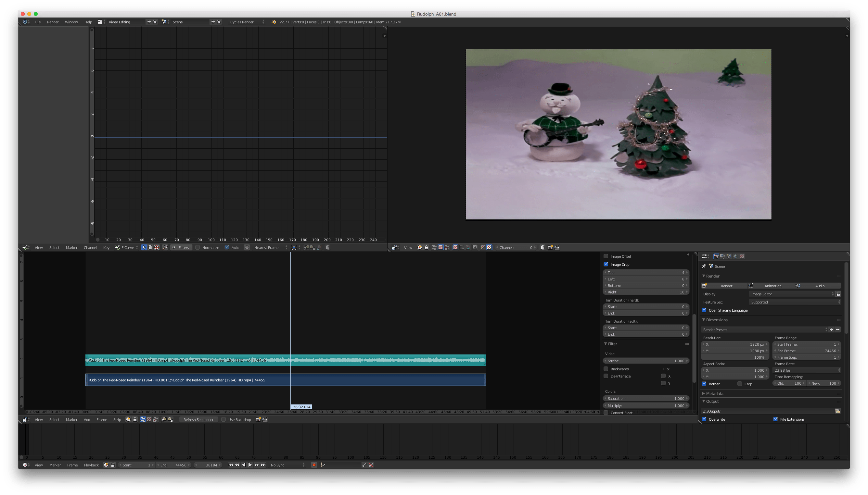
Task: Select the Render properties camera icon
Action: tap(717, 257)
